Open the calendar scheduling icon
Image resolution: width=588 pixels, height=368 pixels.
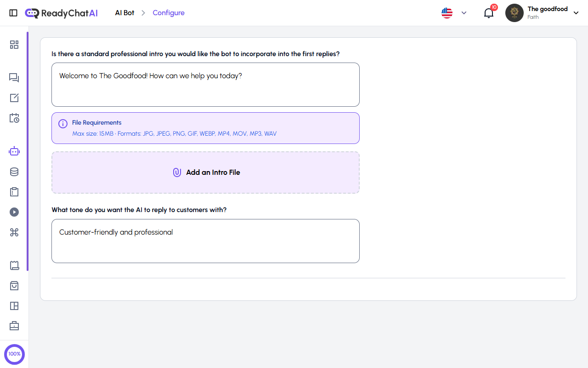point(14,118)
